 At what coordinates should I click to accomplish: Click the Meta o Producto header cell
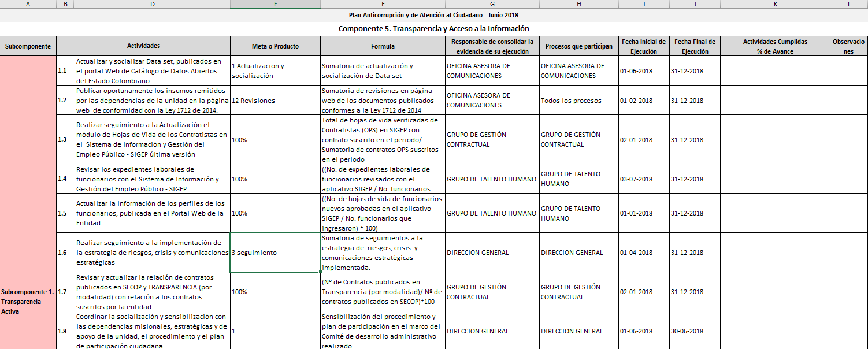tap(275, 46)
